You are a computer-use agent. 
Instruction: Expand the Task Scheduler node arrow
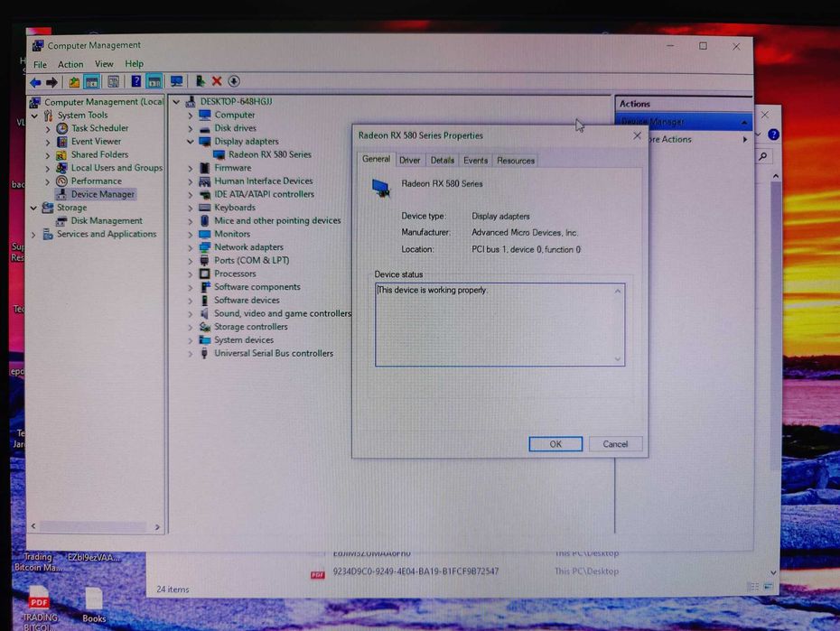click(x=48, y=128)
